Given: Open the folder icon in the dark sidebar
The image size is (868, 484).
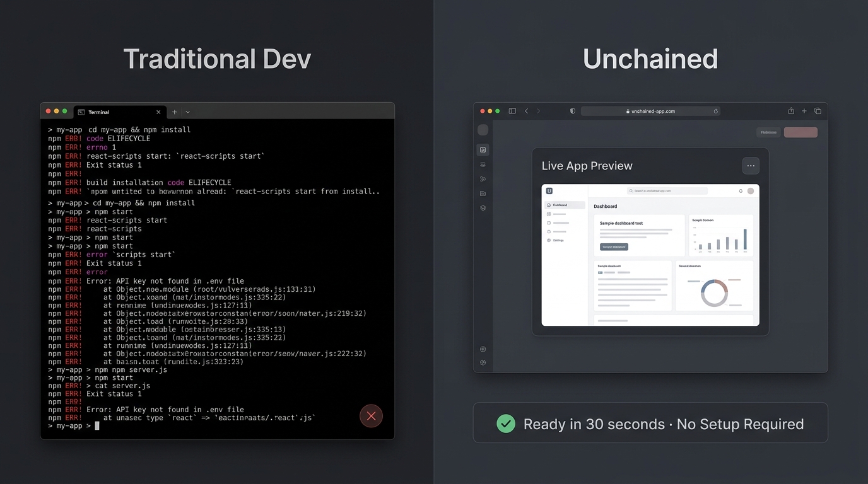Looking at the screenshot, I should (483, 193).
